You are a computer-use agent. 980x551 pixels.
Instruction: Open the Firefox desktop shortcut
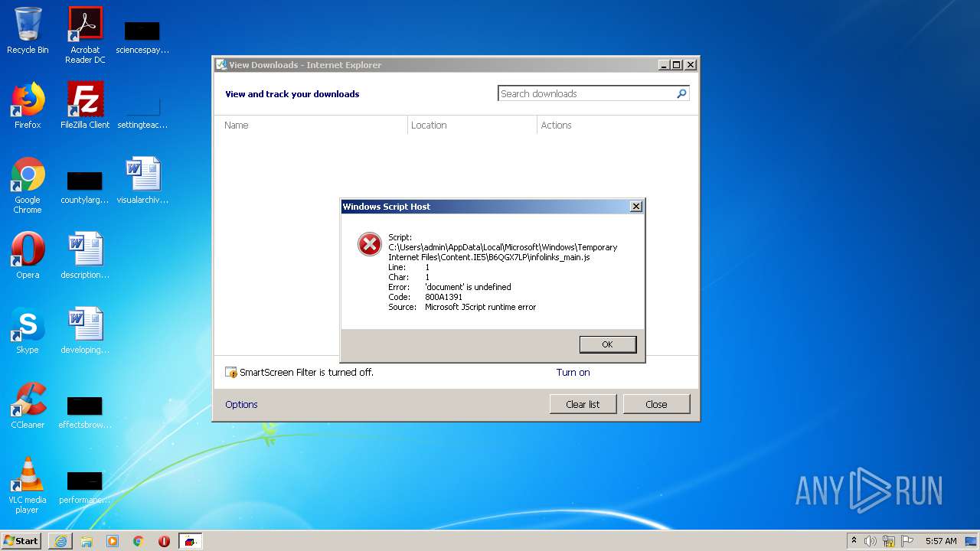(28, 106)
